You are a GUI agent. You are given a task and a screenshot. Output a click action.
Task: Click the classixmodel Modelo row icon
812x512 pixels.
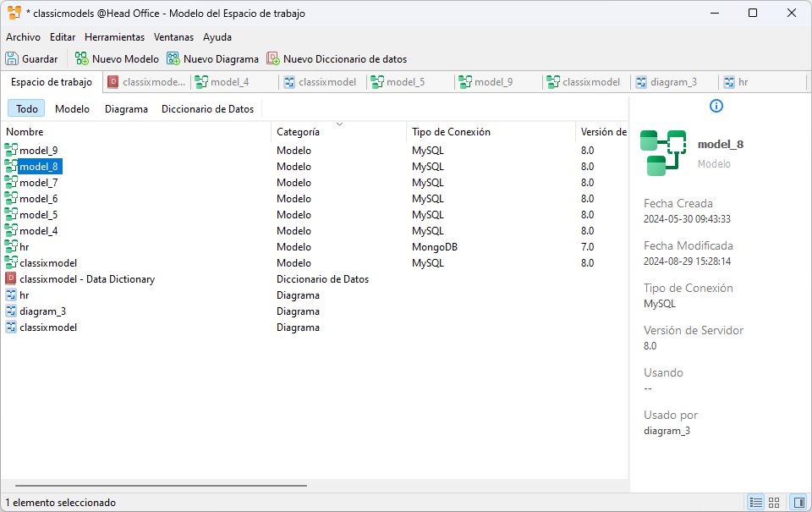(11, 262)
